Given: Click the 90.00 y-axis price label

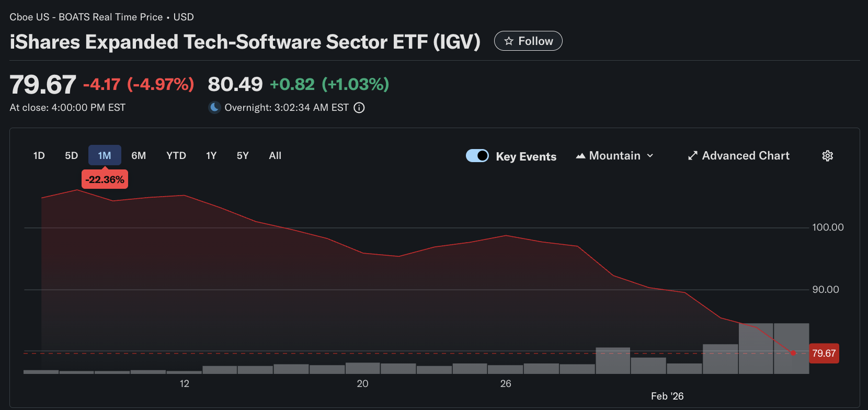Looking at the screenshot, I should tap(826, 290).
